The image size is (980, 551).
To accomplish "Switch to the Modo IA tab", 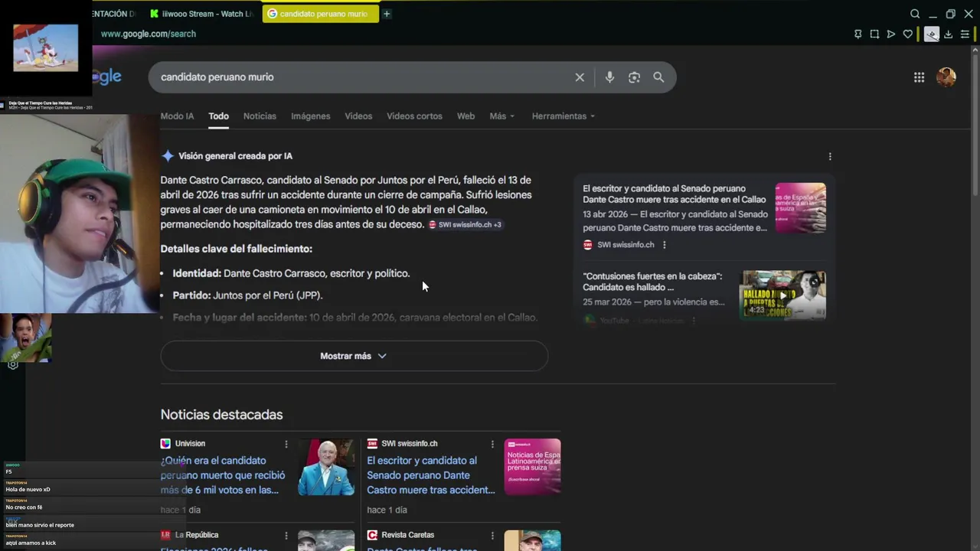I will click(x=177, y=116).
